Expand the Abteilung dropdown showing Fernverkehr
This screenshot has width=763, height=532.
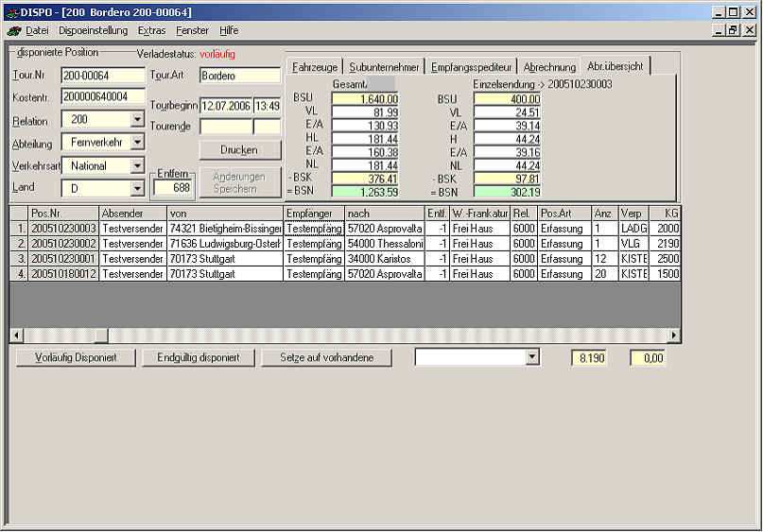coord(137,143)
